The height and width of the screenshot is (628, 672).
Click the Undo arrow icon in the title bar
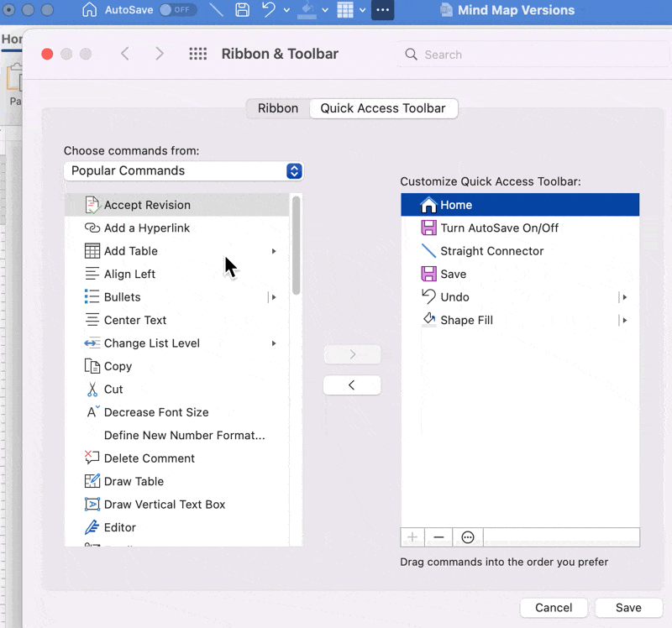point(268,9)
